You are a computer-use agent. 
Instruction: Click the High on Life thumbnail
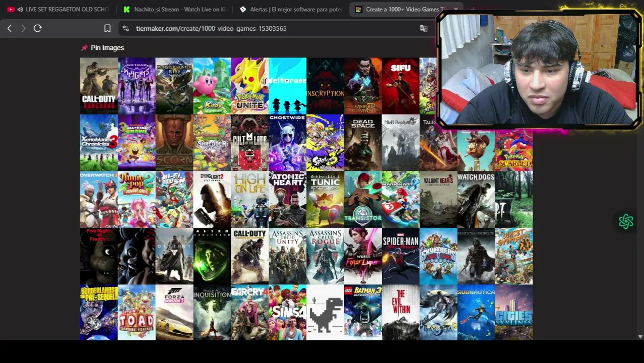[250, 200]
